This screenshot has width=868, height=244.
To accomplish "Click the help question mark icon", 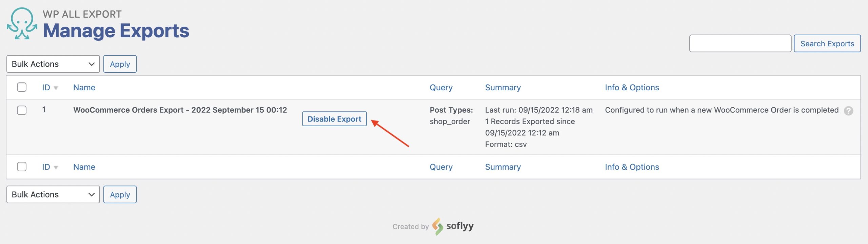I will pyautogui.click(x=848, y=111).
